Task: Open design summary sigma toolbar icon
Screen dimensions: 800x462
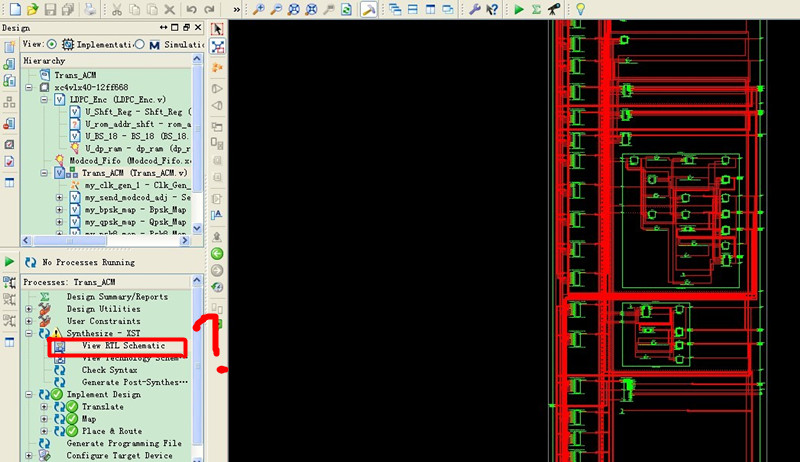Action: pos(536,9)
